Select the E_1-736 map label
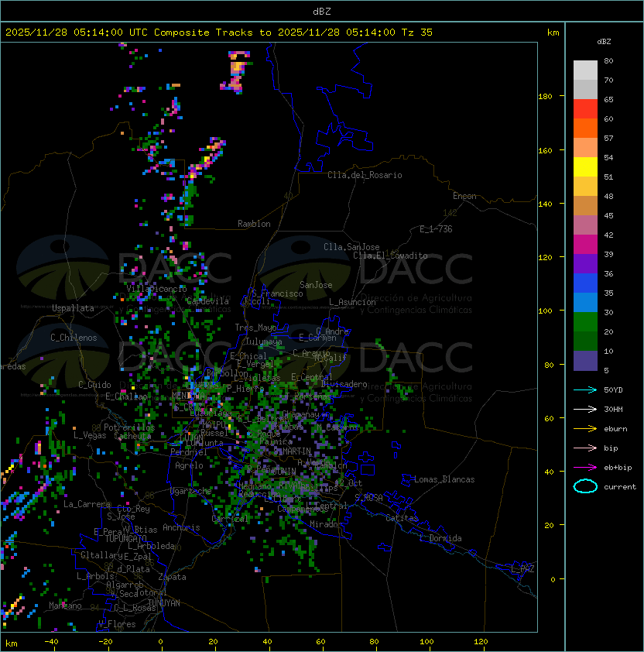The height and width of the screenshot is (652, 644). (436, 229)
